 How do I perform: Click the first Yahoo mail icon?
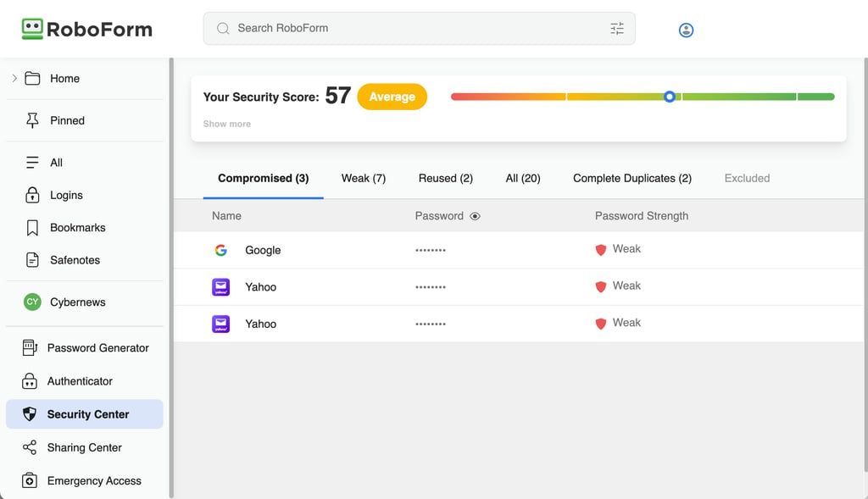pos(221,287)
